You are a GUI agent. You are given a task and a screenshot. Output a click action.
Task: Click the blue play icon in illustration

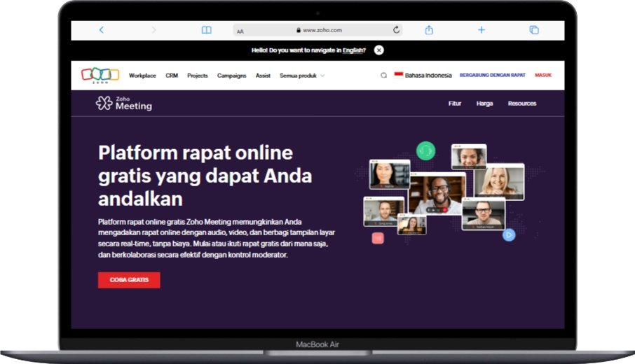pyautogui.click(x=509, y=235)
